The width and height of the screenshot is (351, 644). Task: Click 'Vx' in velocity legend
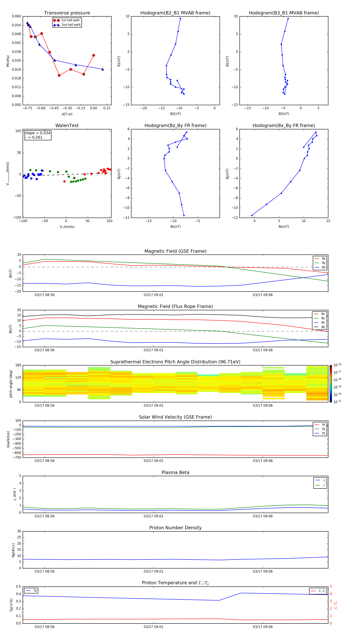(x=320, y=424)
